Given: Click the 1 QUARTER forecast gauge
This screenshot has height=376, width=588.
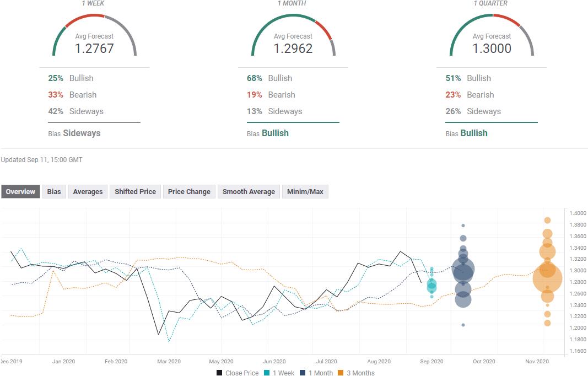Looking at the screenshot, I should click(x=492, y=35).
